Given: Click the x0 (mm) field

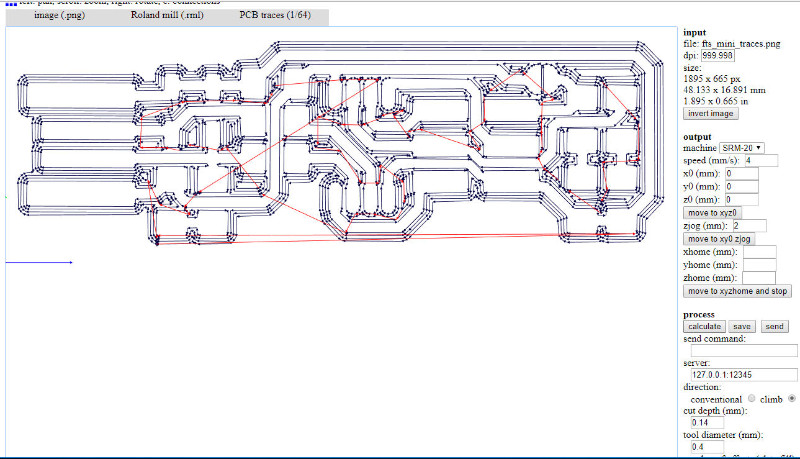Looking at the screenshot, I should tap(741, 174).
